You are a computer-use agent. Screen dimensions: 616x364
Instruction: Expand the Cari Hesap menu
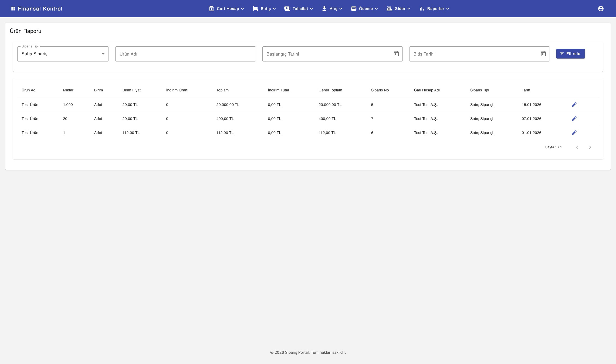226,9
